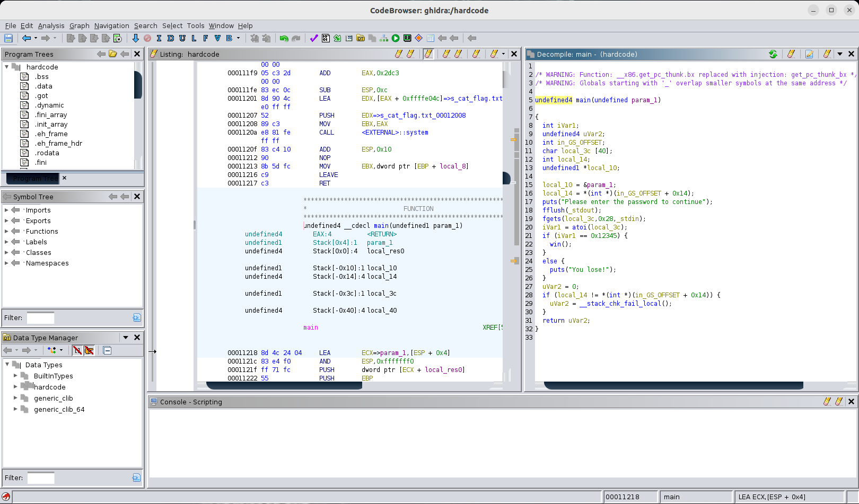Click the Symbol Tree filter input field
Viewport: 859px width, 504px height.
point(40,318)
